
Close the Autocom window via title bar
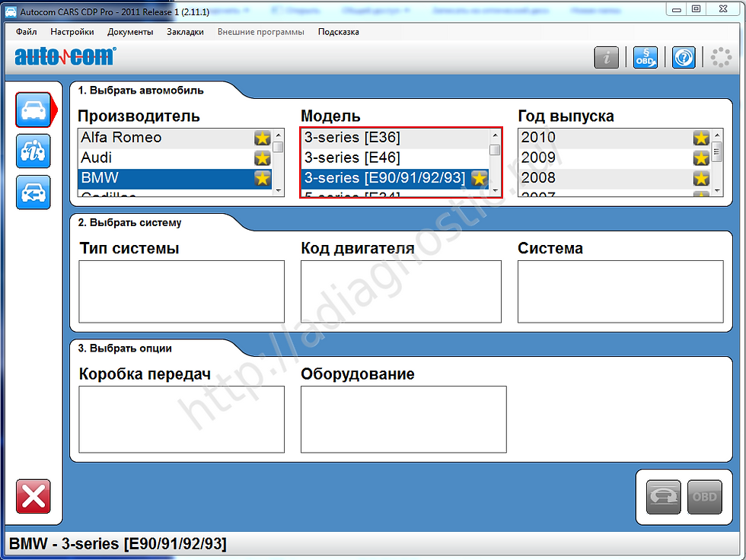[x=723, y=9]
